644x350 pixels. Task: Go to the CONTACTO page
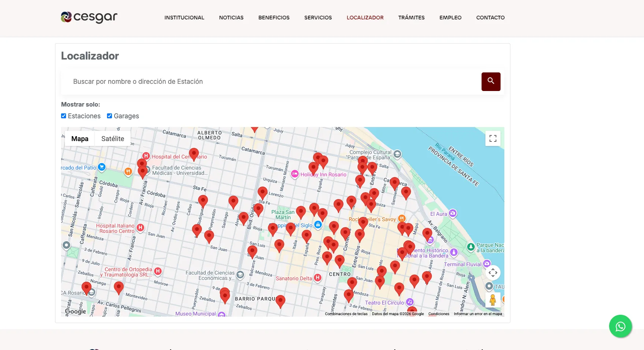pos(490,17)
